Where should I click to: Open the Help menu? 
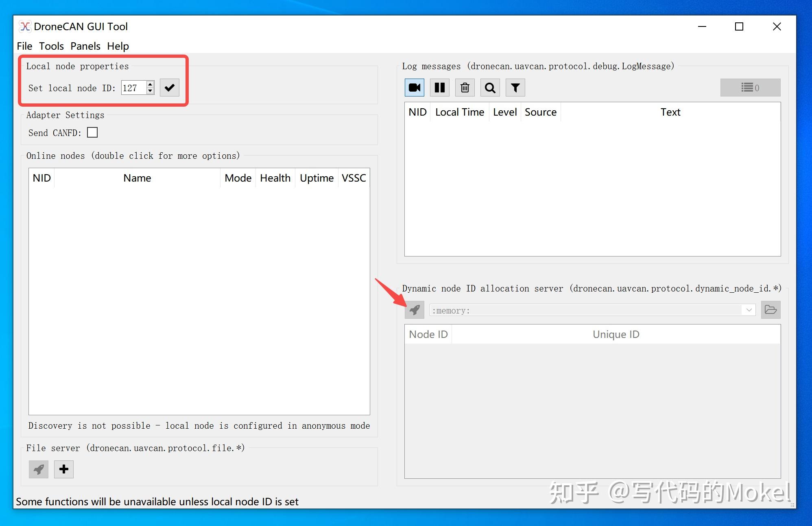click(x=118, y=46)
